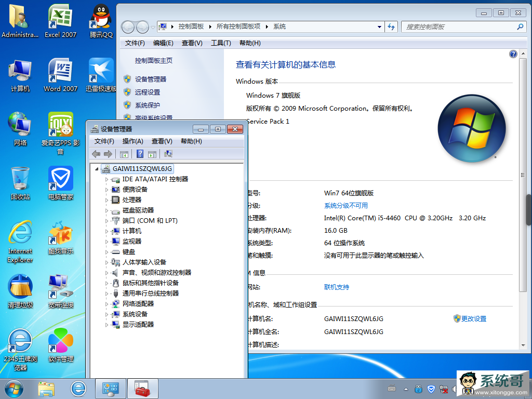Open 文件(F) menu in Device Manager

click(104, 141)
